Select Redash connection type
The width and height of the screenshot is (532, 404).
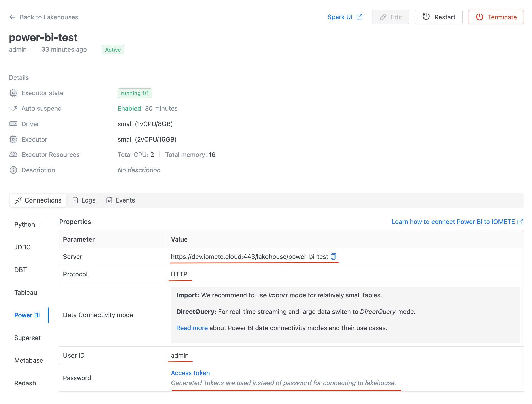tap(25, 383)
